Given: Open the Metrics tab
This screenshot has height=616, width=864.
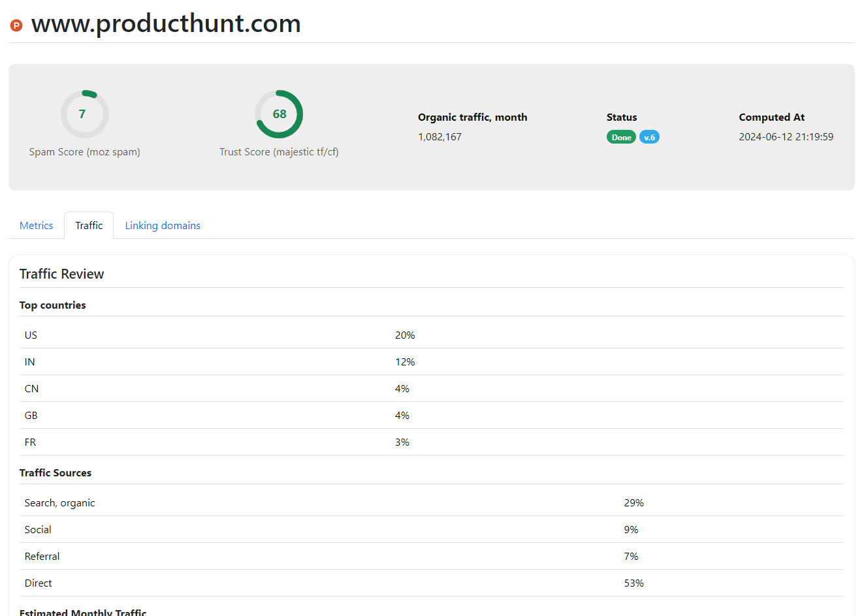Looking at the screenshot, I should [37, 226].
